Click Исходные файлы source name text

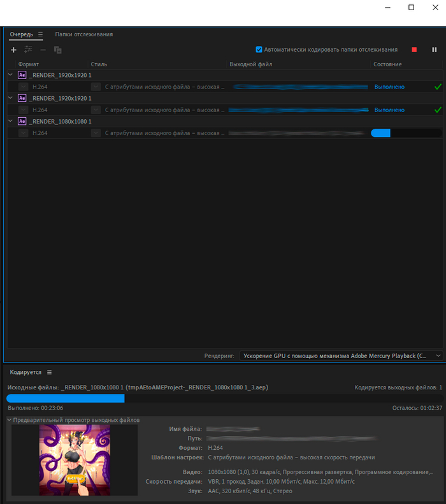138,387
